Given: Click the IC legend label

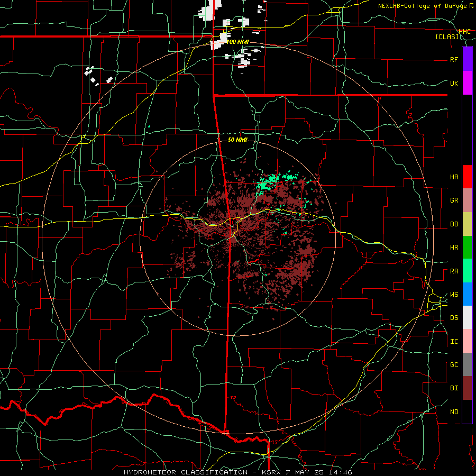Looking at the screenshot, I should tap(454, 342).
